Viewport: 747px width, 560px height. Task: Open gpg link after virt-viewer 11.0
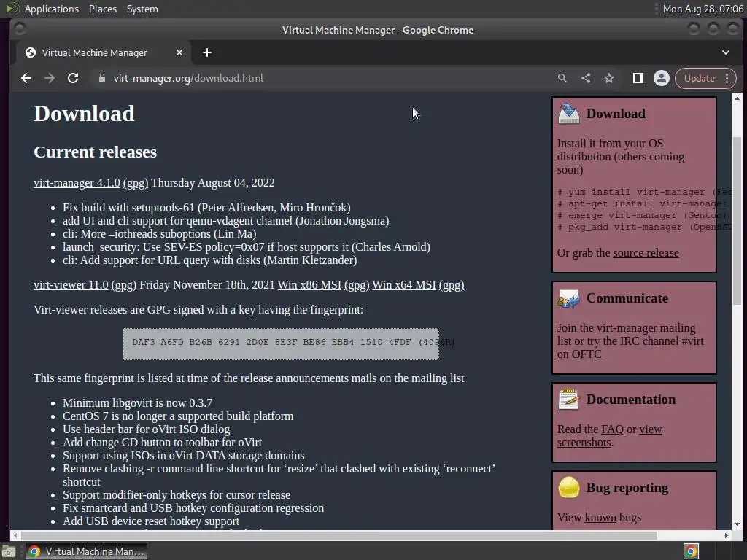pyautogui.click(x=124, y=285)
